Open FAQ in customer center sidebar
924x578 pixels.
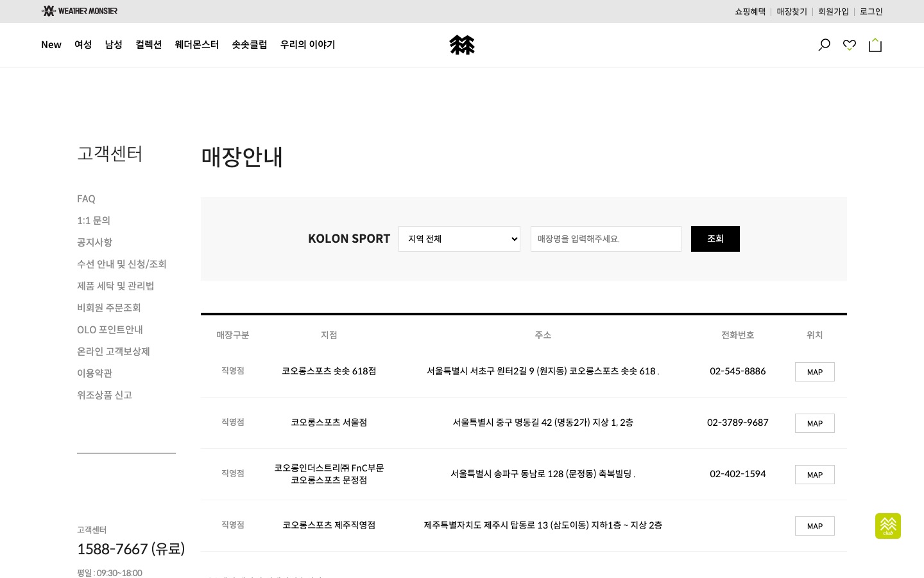tap(86, 199)
